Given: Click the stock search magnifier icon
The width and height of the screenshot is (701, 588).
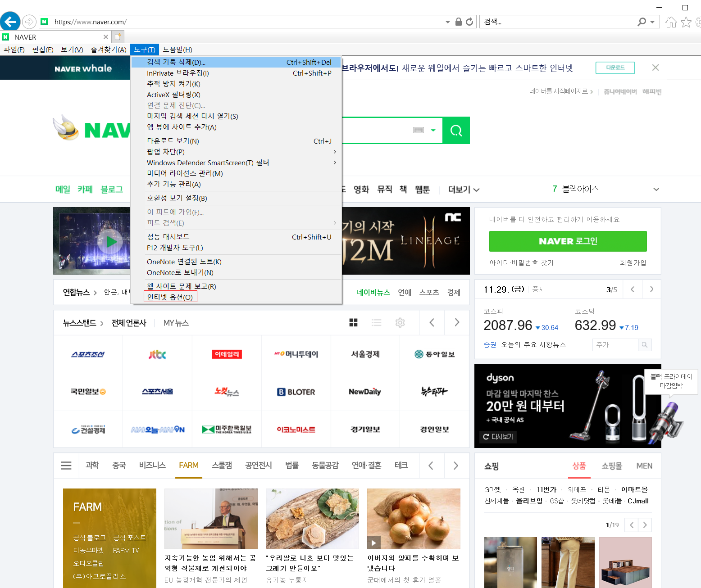Looking at the screenshot, I should coord(645,345).
